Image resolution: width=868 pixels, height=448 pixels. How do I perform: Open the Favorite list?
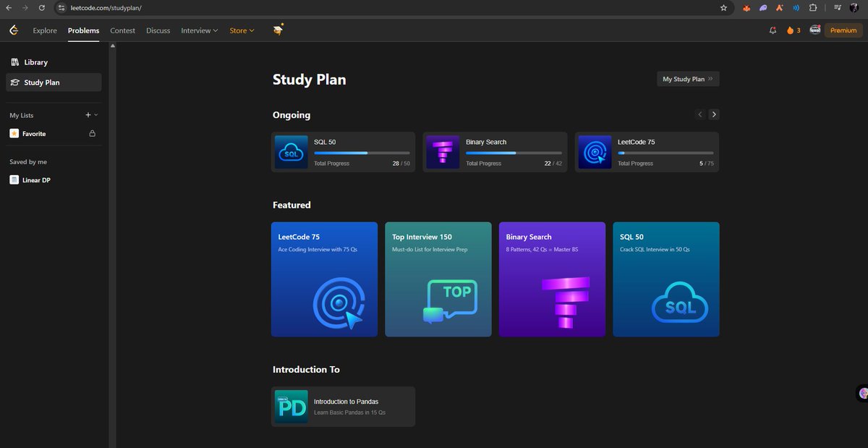[x=54, y=134]
